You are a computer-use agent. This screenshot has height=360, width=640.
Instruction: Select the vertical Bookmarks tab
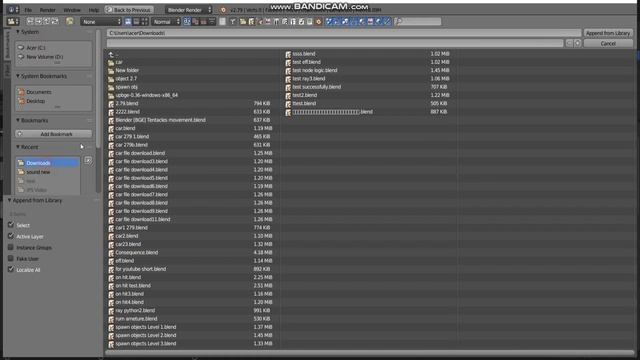(x=7, y=44)
